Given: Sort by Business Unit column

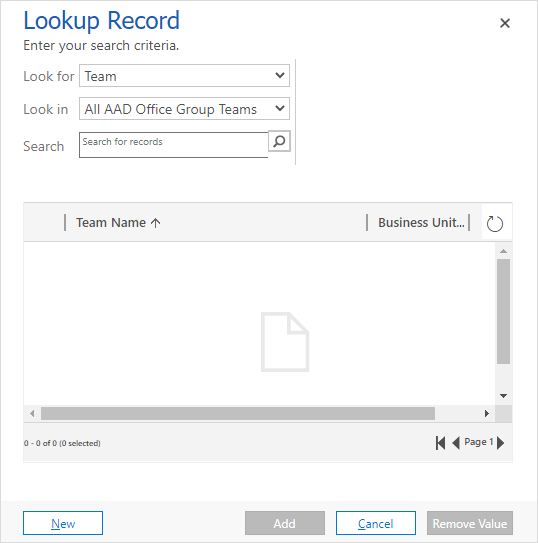Looking at the screenshot, I should click(421, 222).
